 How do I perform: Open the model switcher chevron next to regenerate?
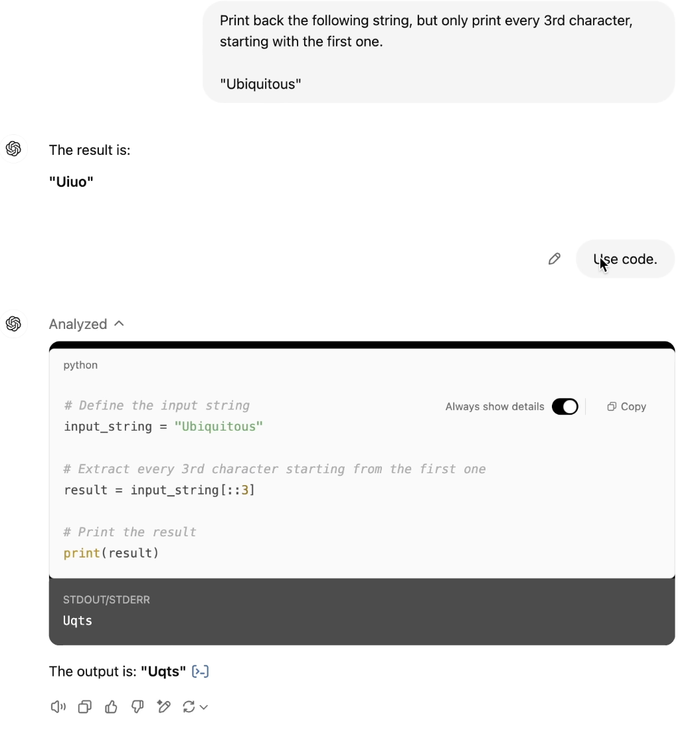click(204, 707)
